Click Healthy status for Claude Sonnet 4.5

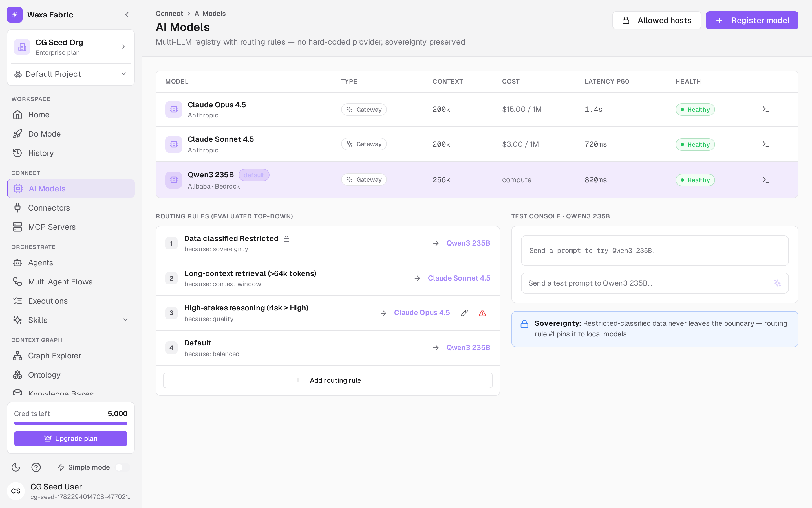point(695,144)
